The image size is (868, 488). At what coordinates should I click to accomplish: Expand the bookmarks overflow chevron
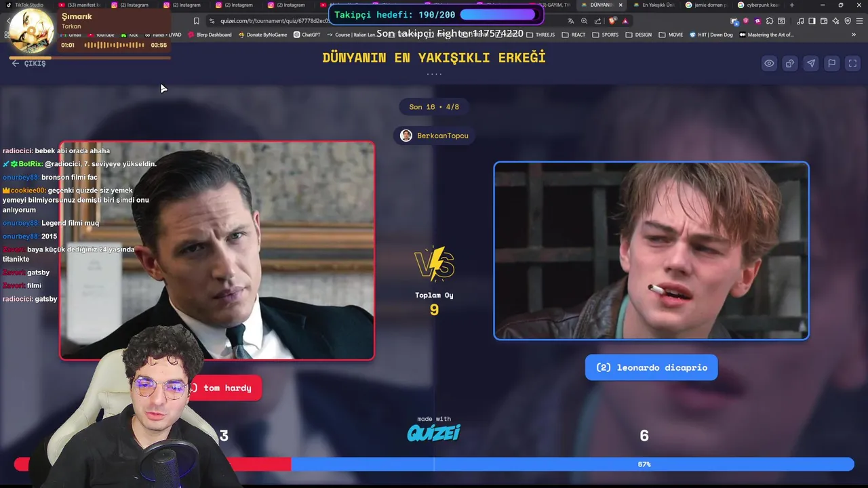coord(854,35)
